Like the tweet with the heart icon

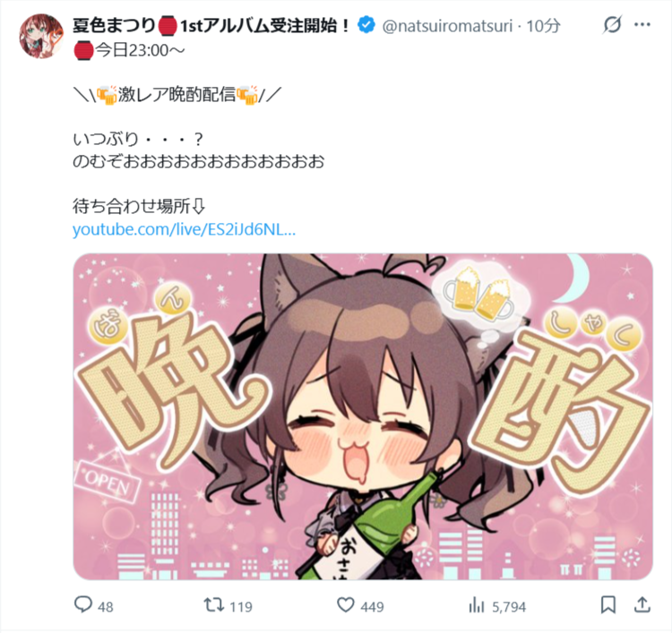pyautogui.click(x=346, y=605)
